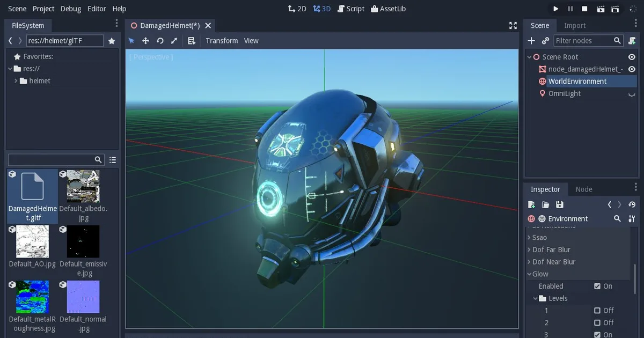644x338 pixels.
Task: Enable Glow level 2 checkbox
Action: (x=597, y=323)
